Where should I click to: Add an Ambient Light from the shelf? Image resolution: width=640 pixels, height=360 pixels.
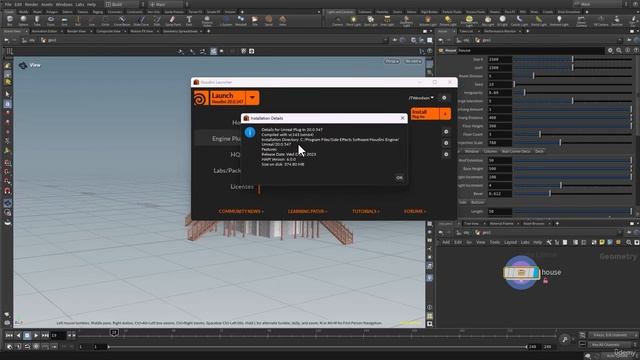click(x=559, y=20)
